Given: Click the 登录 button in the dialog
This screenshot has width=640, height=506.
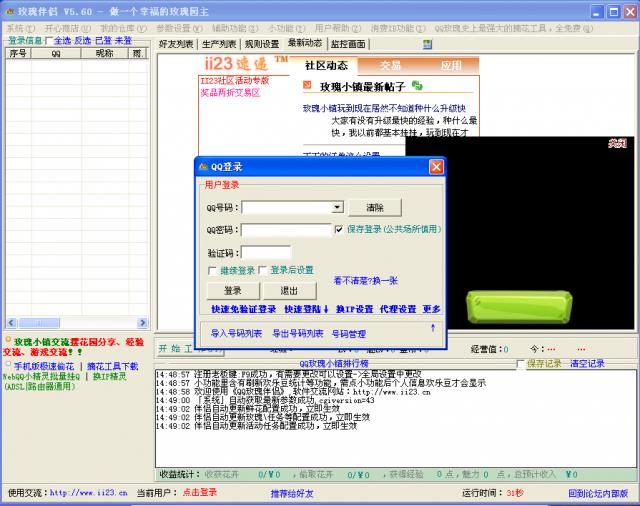Looking at the screenshot, I should 233,291.
